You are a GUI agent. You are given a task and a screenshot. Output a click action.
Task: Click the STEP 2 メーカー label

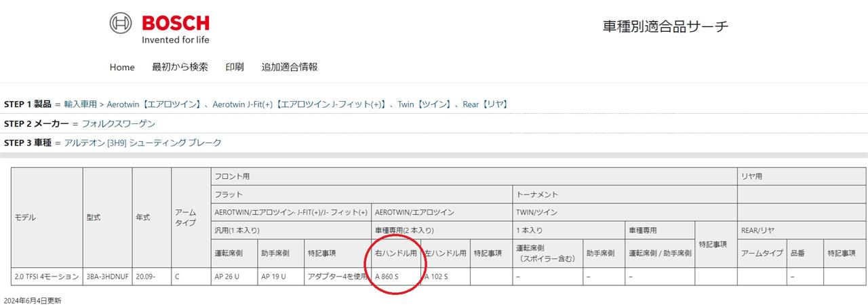pyautogui.click(x=37, y=123)
